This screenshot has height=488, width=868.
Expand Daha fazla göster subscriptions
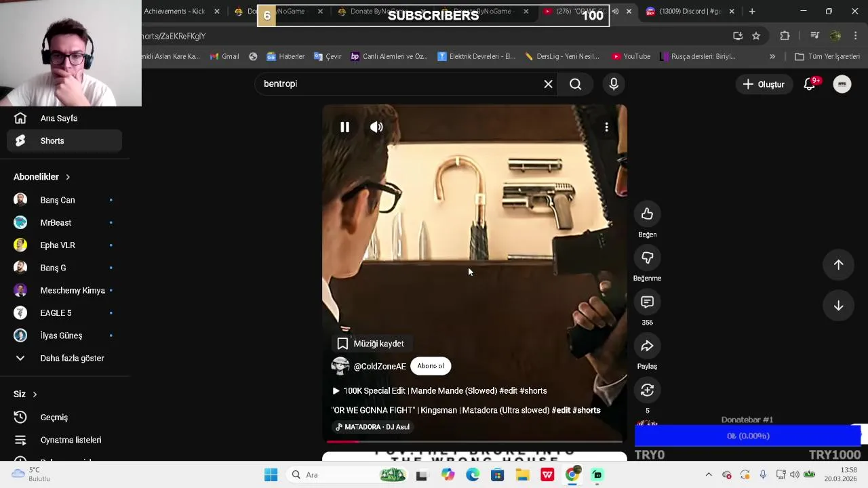(x=64, y=358)
